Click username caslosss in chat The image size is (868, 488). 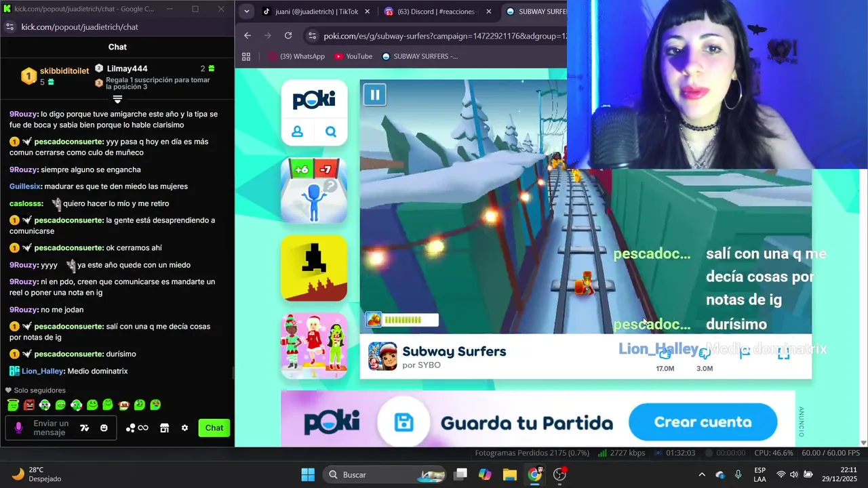pyautogui.click(x=25, y=203)
